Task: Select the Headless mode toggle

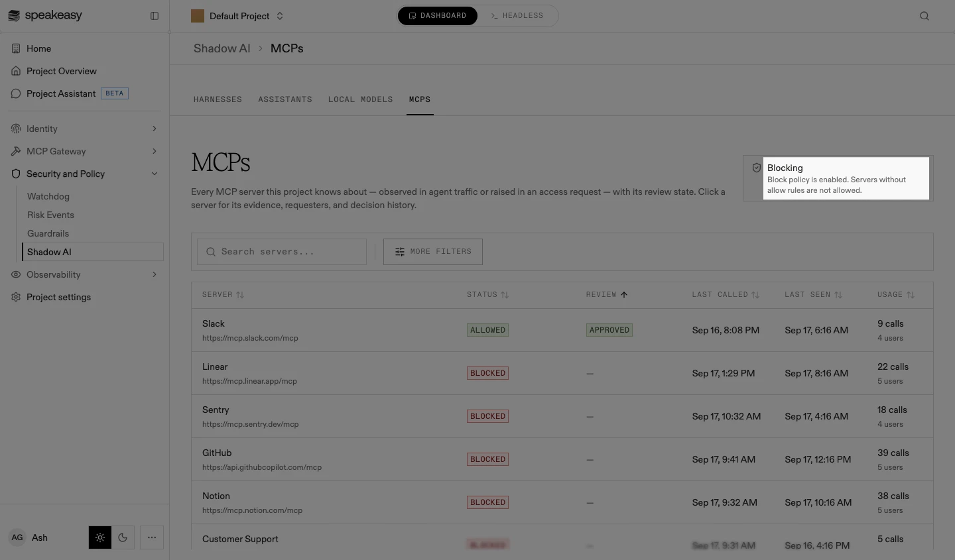Action: pos(517,16)
